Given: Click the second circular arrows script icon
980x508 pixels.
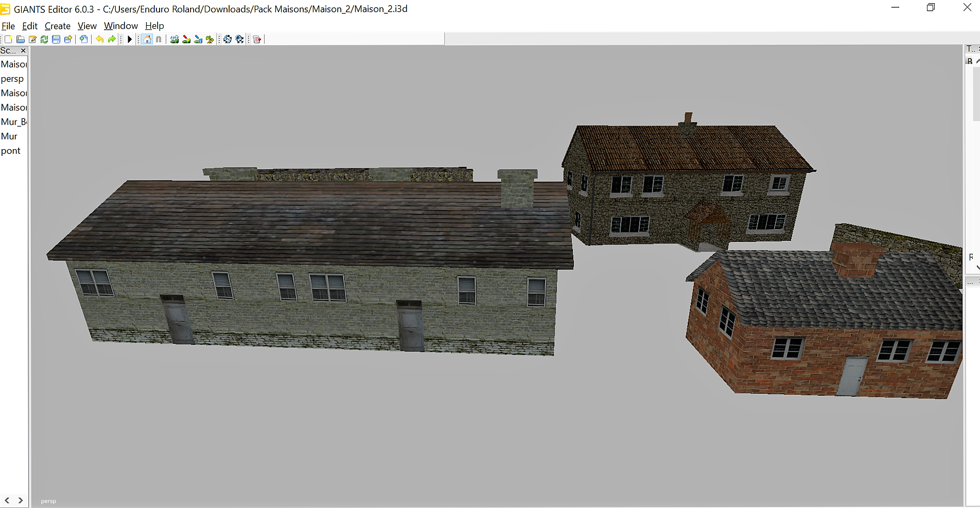Looking at the screenshot, I should (240, 39).
